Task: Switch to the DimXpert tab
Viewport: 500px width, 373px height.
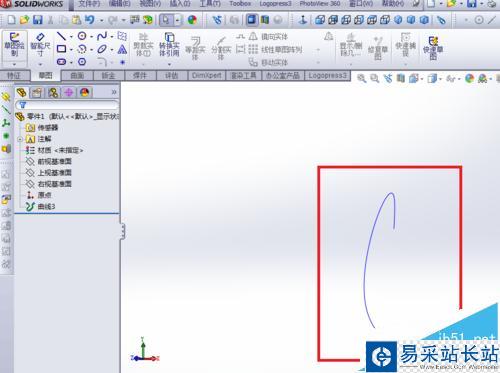Action: 207,76
